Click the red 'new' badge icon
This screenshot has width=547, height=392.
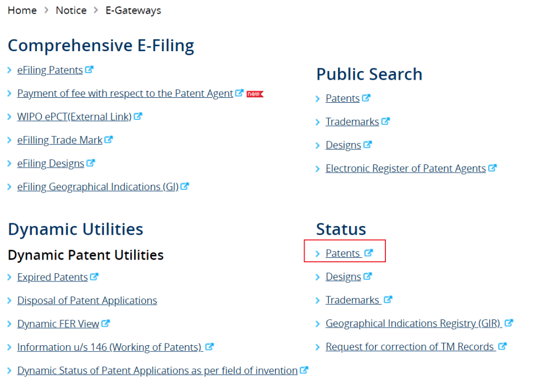[x=255, y=94]
